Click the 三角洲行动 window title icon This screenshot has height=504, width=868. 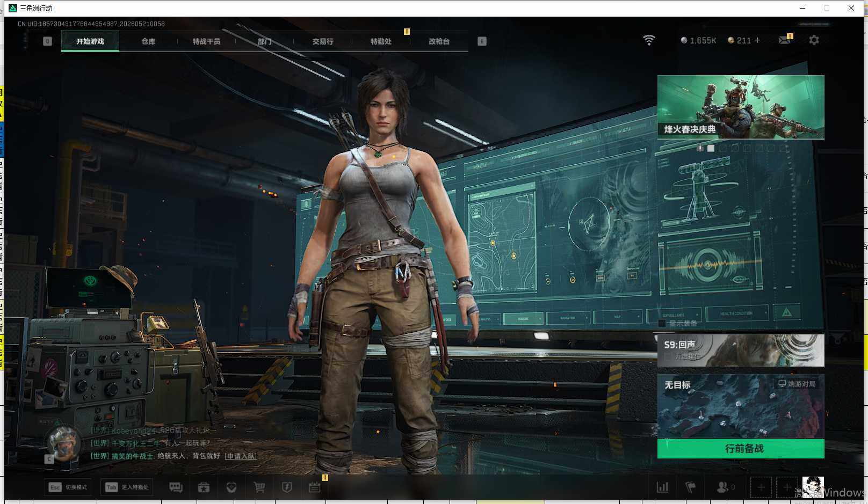click(x=13, y=8)
